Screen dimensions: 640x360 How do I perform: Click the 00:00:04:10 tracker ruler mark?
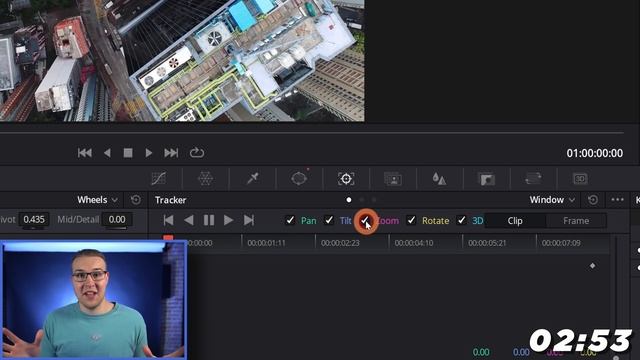click(413, 243)
